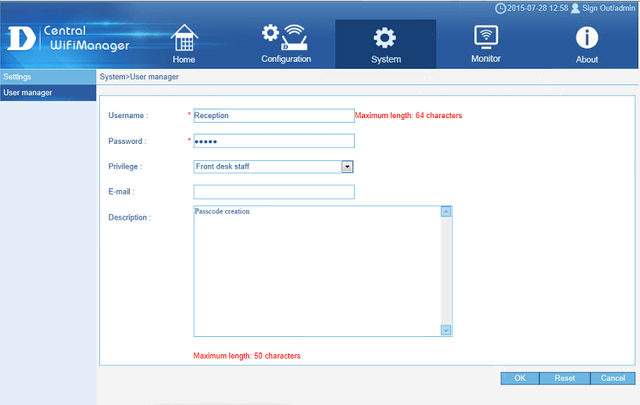Image resolution: width=640 pixels, height=405 pixels.
Task: Click the D-Link Central WiFiManager logo
Action: coord(67,38)
